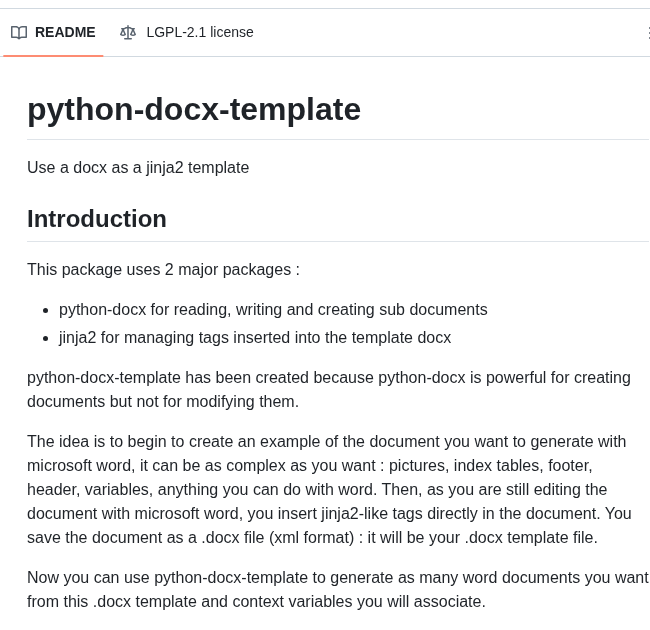The width and height of the screenshot is (650, 630).
Task: Open the outline icon at right edge
Action: pyautogui.click(x=646, y=32)
